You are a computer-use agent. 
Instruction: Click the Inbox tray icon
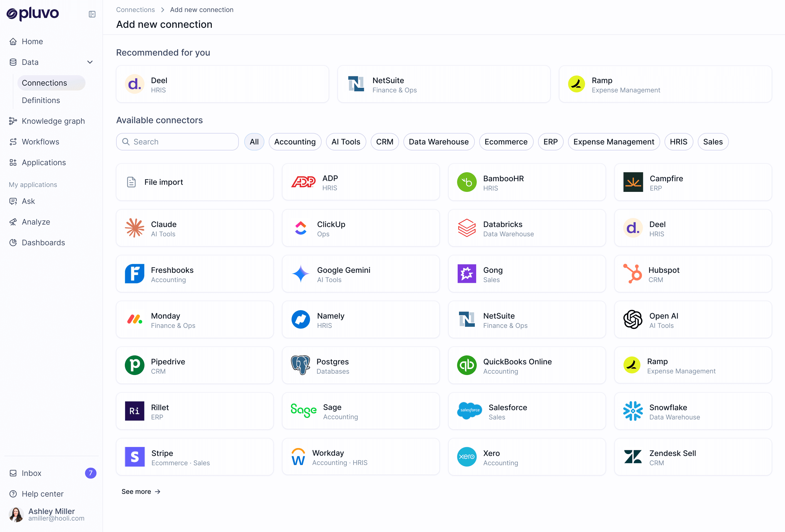point(13,473)
